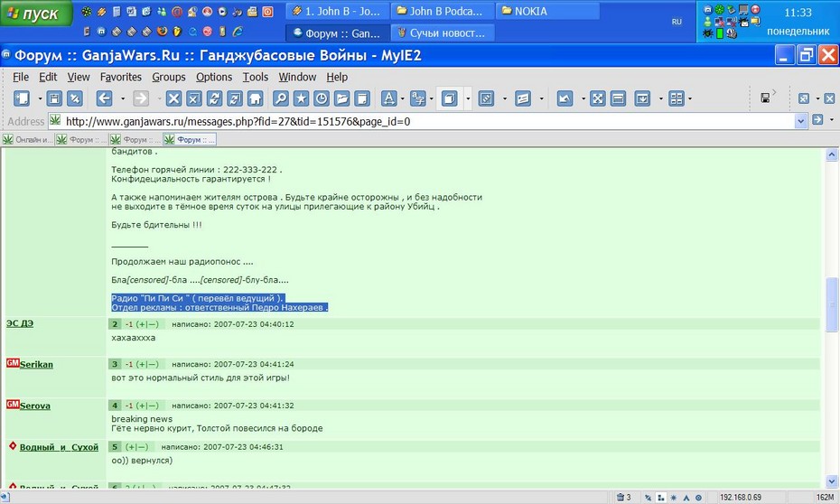Click the 192.168.0.69 status bar entry
Image resolution: width=840 pixels, height=504 pixels.
(x=740, y=498)
